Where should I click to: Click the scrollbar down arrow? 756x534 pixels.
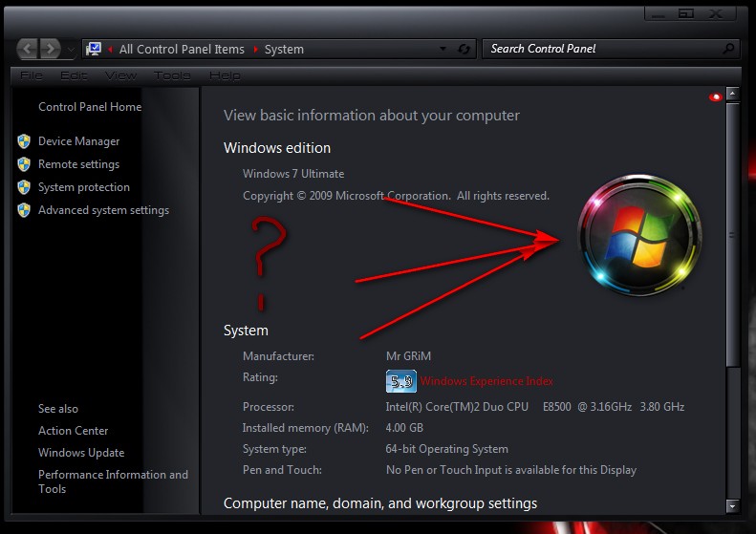(x=732, y=506)
